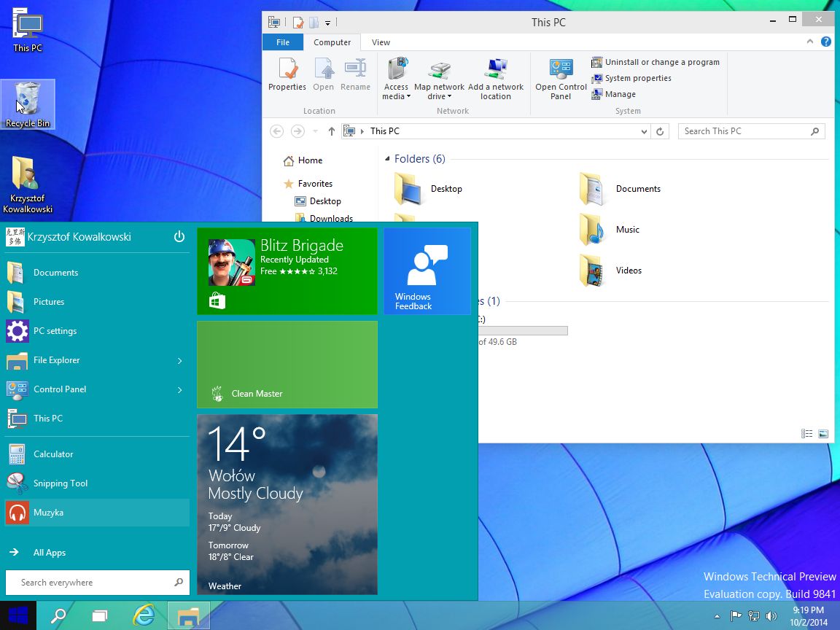The width and height of the screenshot is (840, 630).
Task: Click the Task View taskbar icon
Action: pyautogui.click(x=100, y=615)
